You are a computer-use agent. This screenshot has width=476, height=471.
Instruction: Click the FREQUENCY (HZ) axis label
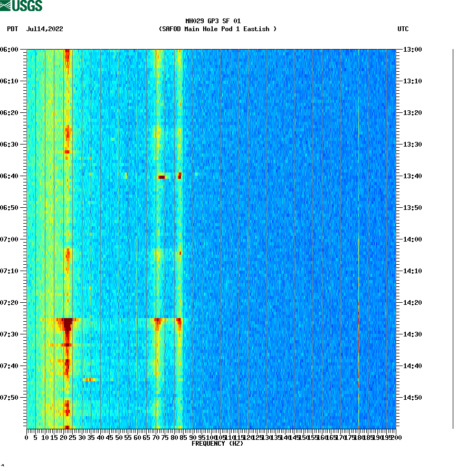click(x=217, y=444)
